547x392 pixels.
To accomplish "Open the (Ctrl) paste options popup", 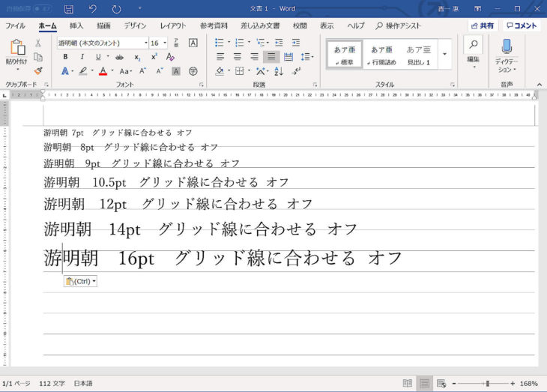I will pyautogui.click(x=80, y=281).
